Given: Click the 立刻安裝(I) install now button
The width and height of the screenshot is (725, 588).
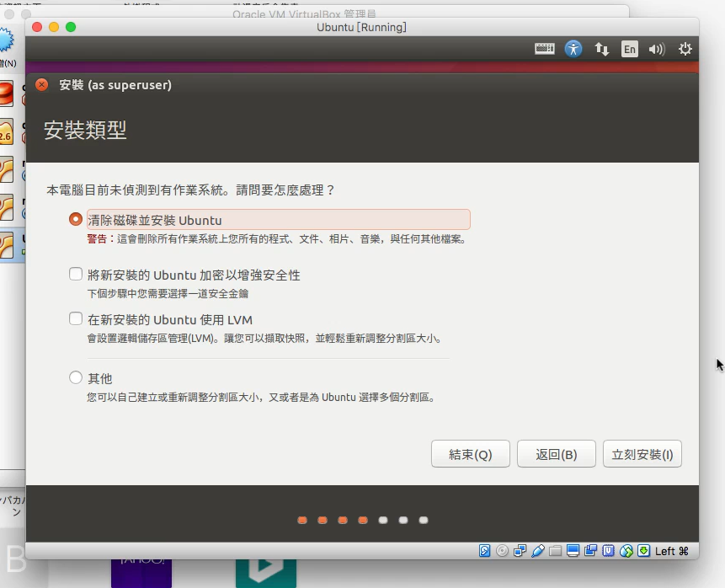Looking at the screenshot, I should tap(642, 454).
